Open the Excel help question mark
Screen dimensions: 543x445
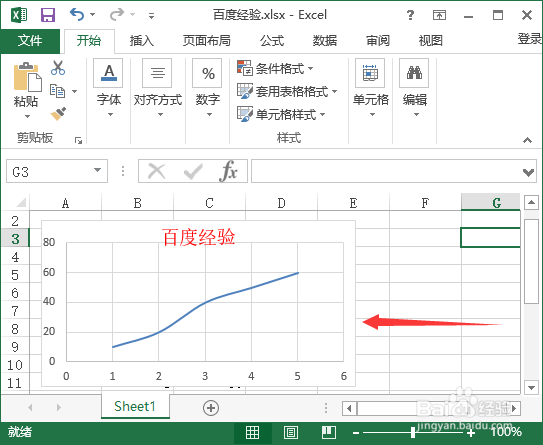tap(410, 15)
